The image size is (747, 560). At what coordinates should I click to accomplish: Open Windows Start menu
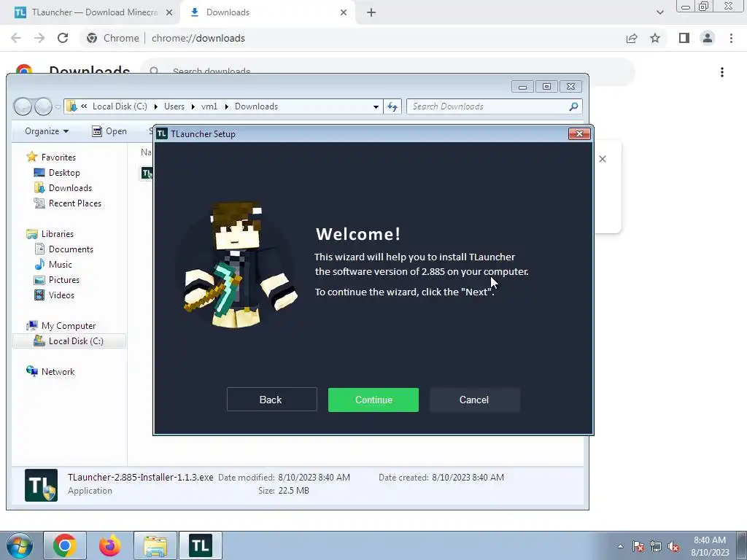click(x=19, y=545)
